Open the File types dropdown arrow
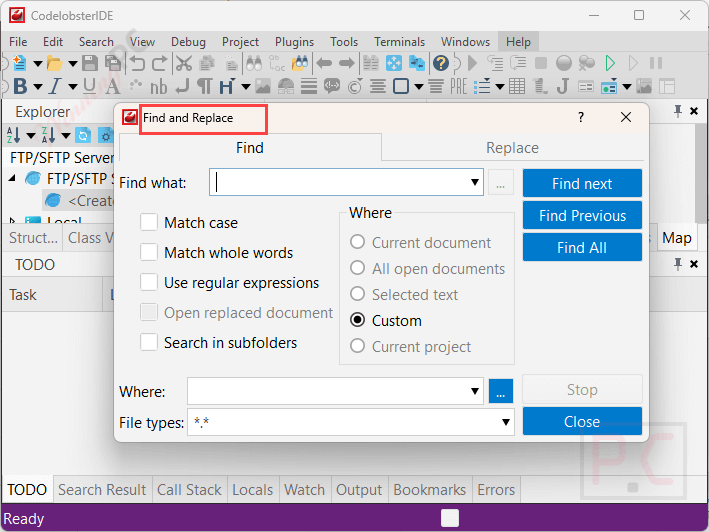 [506, 422]
